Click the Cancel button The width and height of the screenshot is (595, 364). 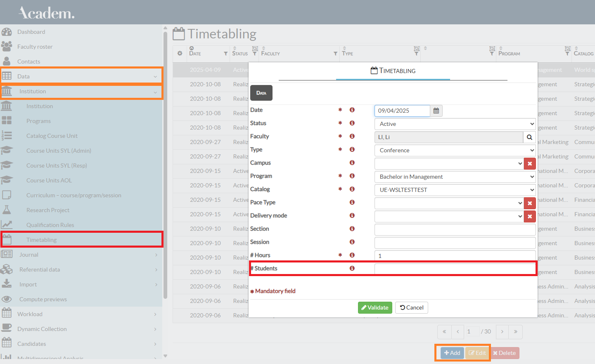(411, 307)
